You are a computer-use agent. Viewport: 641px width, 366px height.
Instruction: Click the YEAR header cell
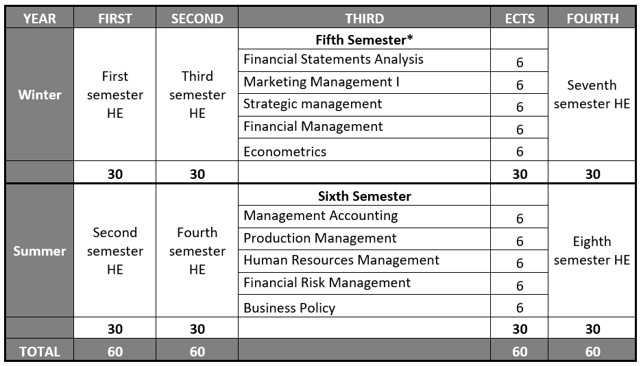click(x=39, y=18)
